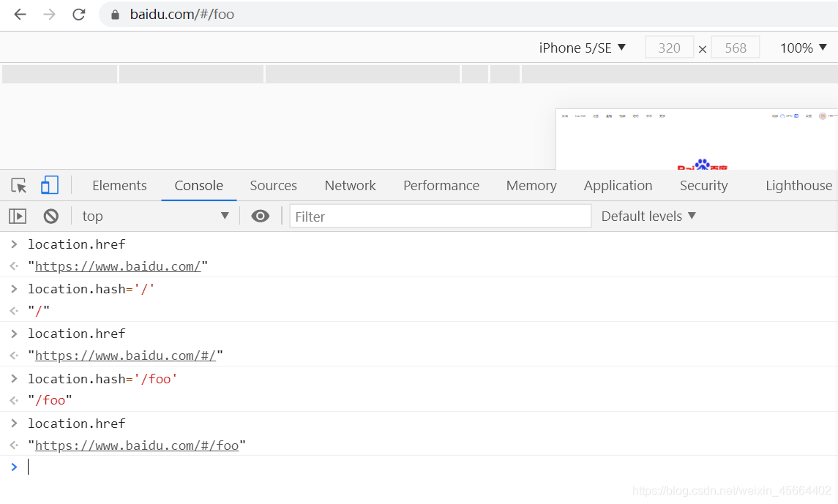Switch to the Memory tab
The image size is (838, 504).
(x=531, y=185)
